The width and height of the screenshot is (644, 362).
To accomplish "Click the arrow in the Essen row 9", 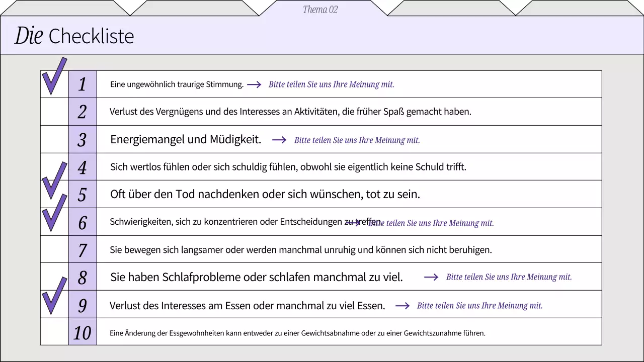I will point(403,305).
